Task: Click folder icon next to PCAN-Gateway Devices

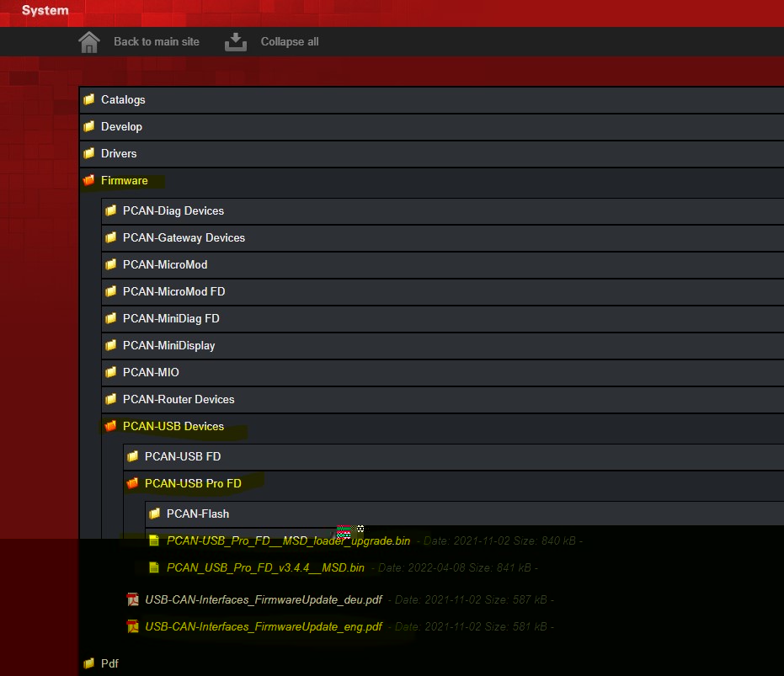Action: (111, 237)
